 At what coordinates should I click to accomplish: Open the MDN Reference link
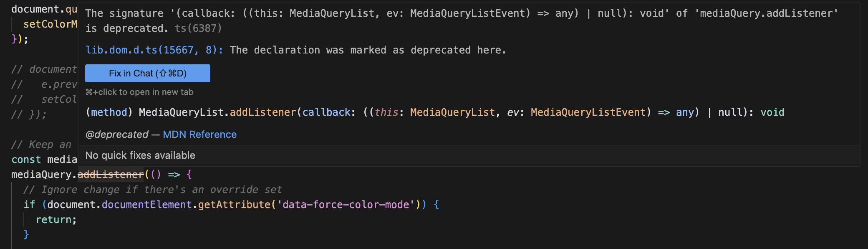(199, 135)
